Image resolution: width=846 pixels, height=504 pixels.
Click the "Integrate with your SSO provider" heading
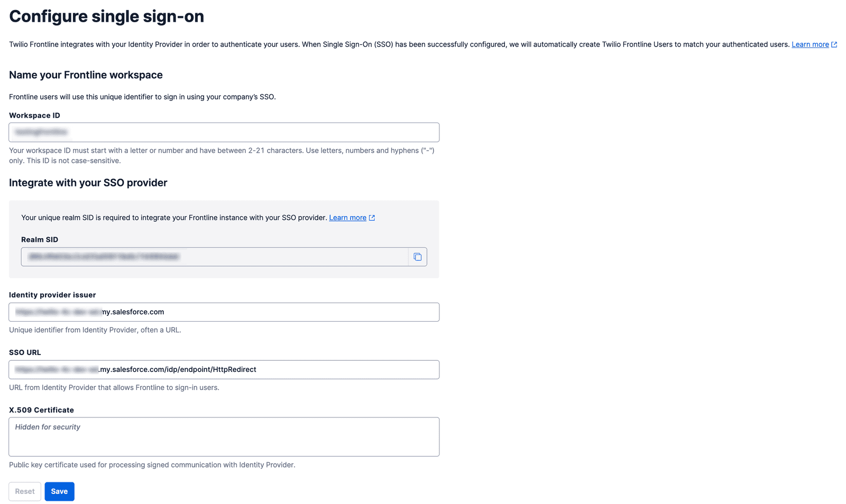tap(88, 183)
